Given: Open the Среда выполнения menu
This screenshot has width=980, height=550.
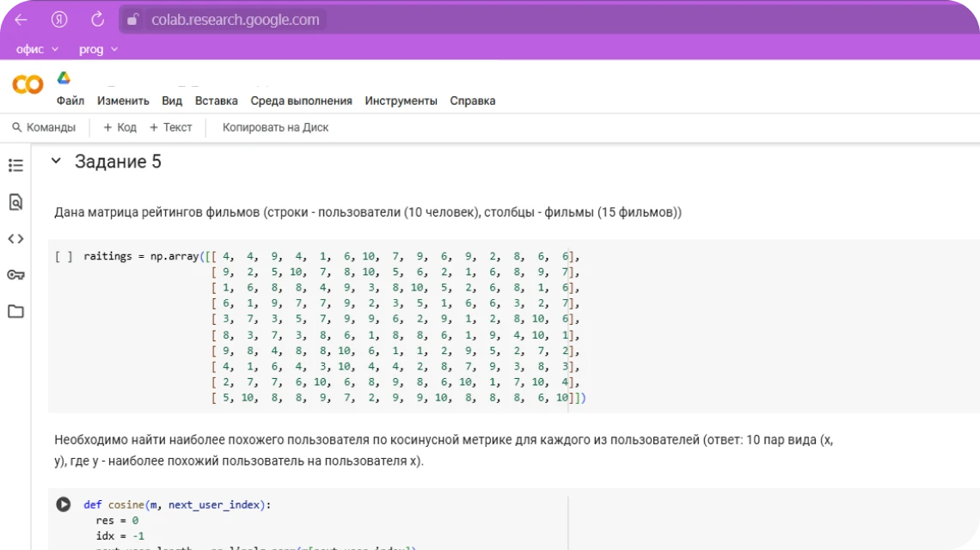Looking at the screenshot, I should 301,101.
